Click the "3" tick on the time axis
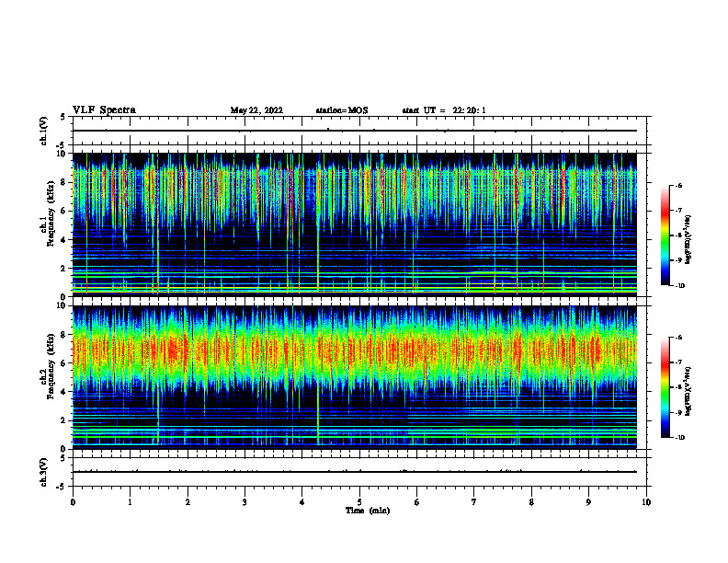Image resolution: width=728 pixels, height=563 pixels. click(245, 502)
